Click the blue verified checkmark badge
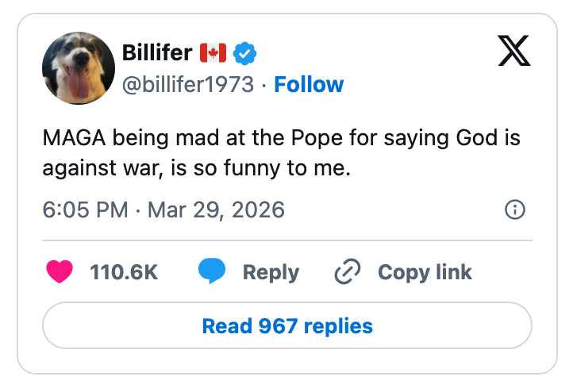Screen dimensions: 573x392 click(245, 53)
